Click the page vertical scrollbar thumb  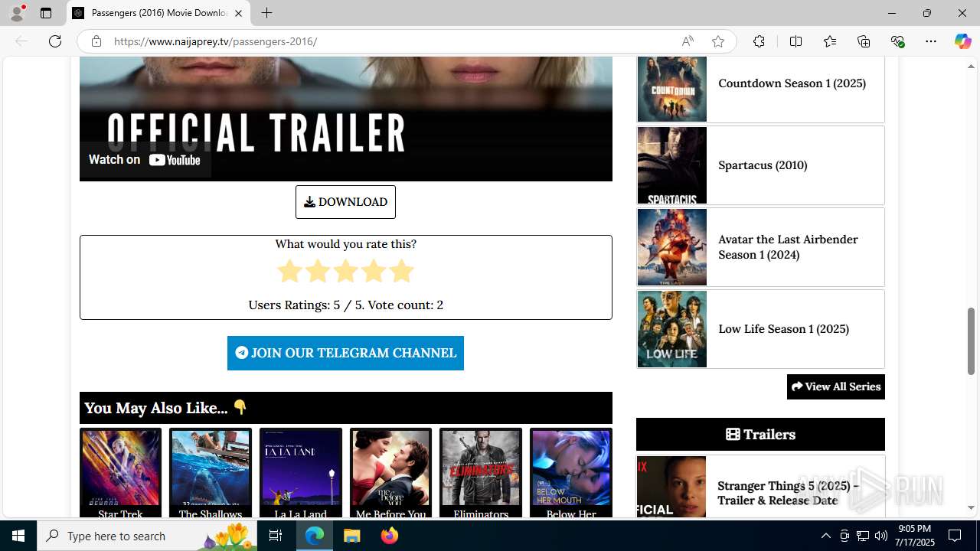(x=972, y=341)
